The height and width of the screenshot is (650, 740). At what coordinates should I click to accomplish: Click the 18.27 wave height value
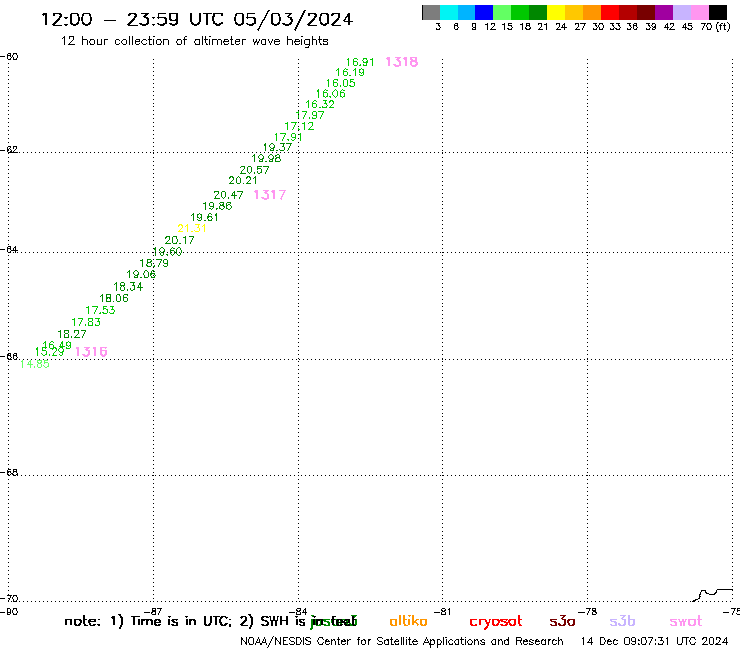click(72, 334)
